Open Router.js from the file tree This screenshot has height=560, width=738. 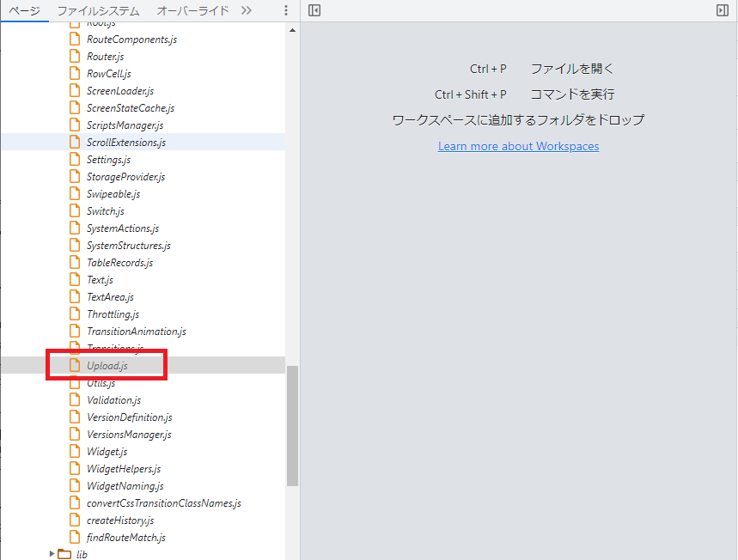(105, 56)
